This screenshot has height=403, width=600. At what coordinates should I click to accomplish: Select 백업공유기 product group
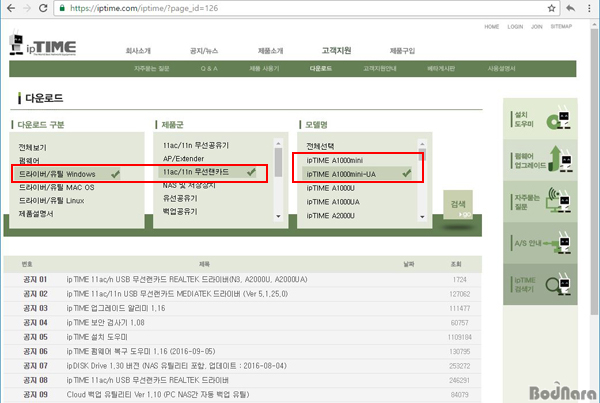180,211
